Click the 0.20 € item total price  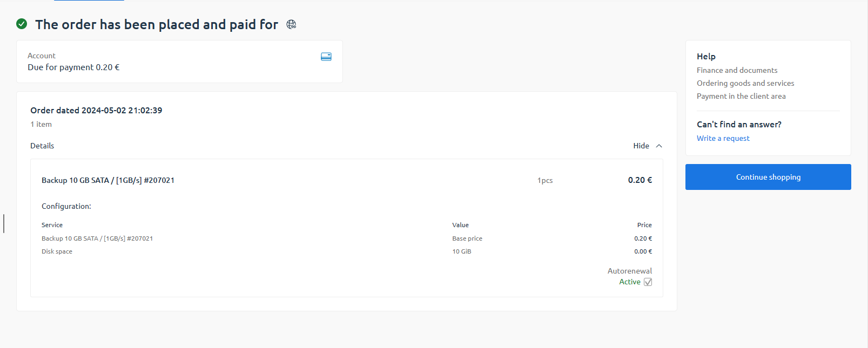(x=640, y=181)
